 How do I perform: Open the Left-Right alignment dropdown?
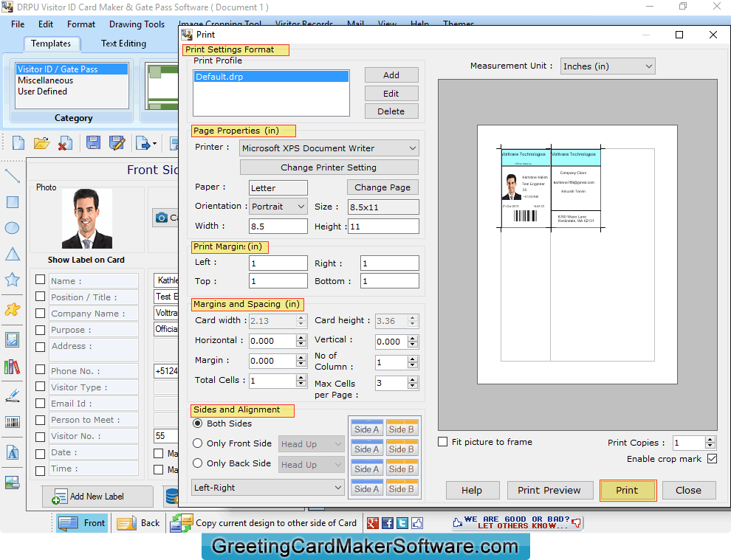coord(268,487)
